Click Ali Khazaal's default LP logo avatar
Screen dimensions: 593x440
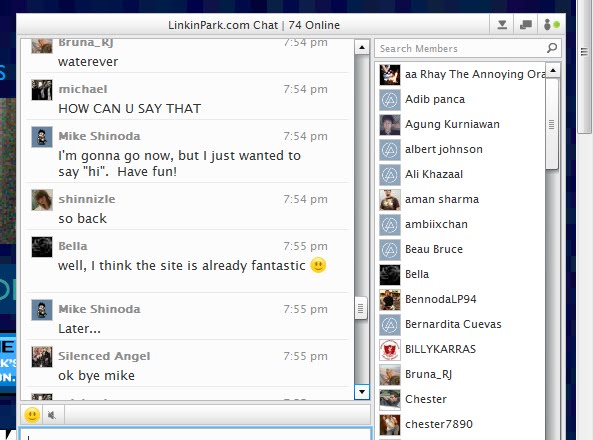pos(390,174)
